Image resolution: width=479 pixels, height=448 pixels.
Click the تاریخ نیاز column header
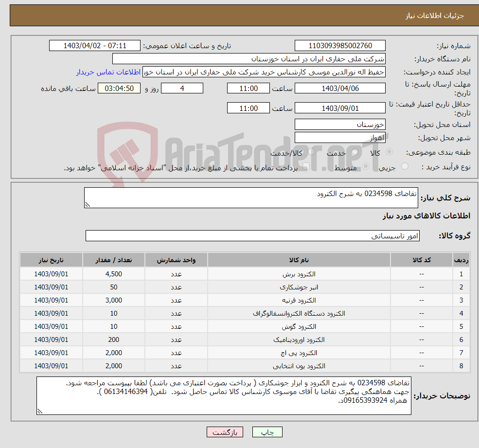pyautogui.click(x=51, y=260)
